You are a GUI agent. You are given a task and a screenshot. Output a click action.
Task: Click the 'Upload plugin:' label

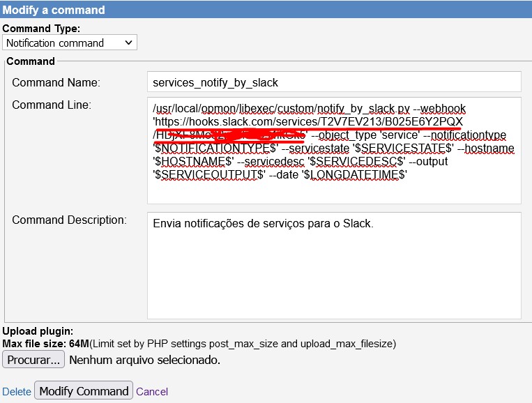point(38,331)
